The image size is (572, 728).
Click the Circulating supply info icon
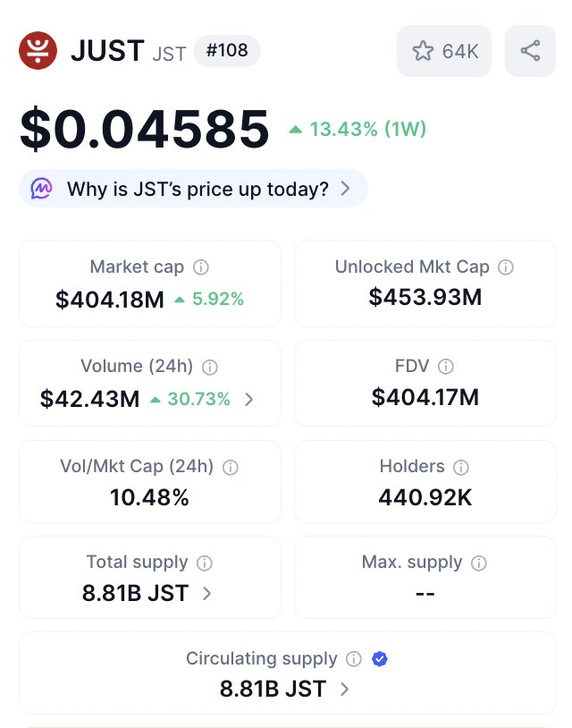(354, 659)
